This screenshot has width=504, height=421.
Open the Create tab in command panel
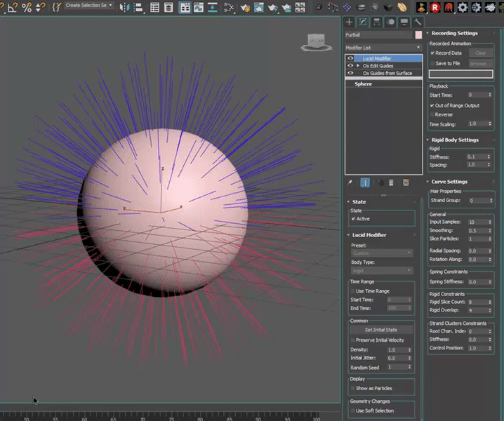[350, 22]
